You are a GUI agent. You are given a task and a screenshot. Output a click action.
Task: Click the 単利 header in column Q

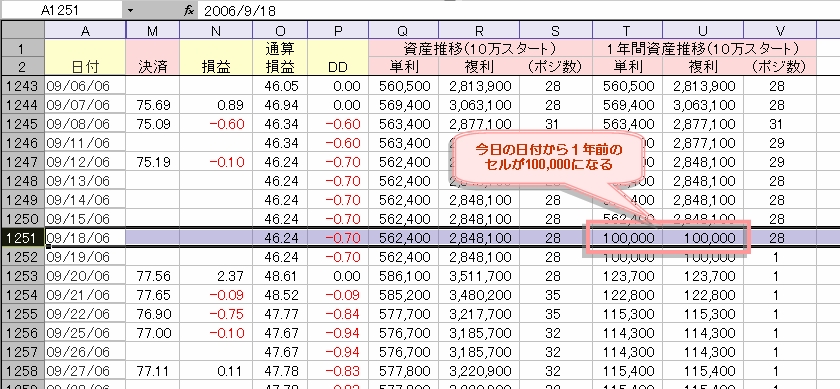pyautogui.click(x=403, y=67)
